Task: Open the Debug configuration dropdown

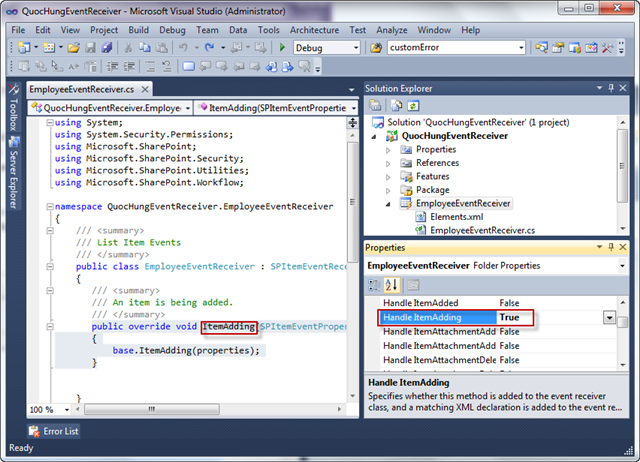Action: pyautogui.click(x=356, y=48)
